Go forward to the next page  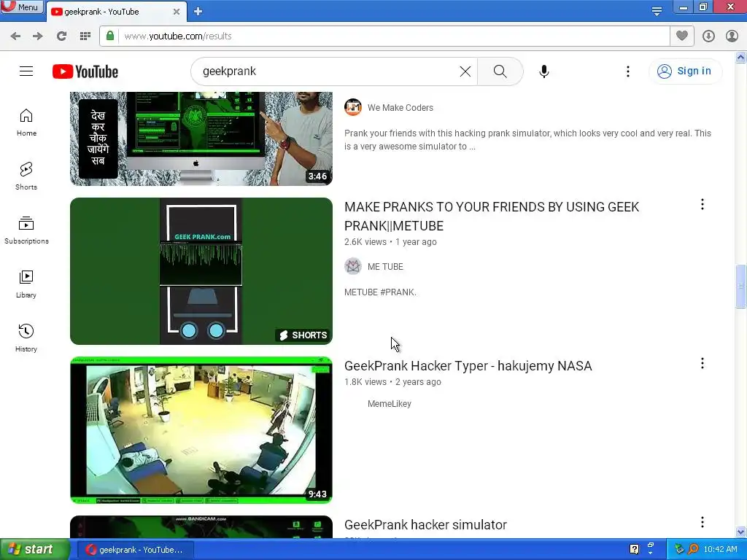click(38, 36)
